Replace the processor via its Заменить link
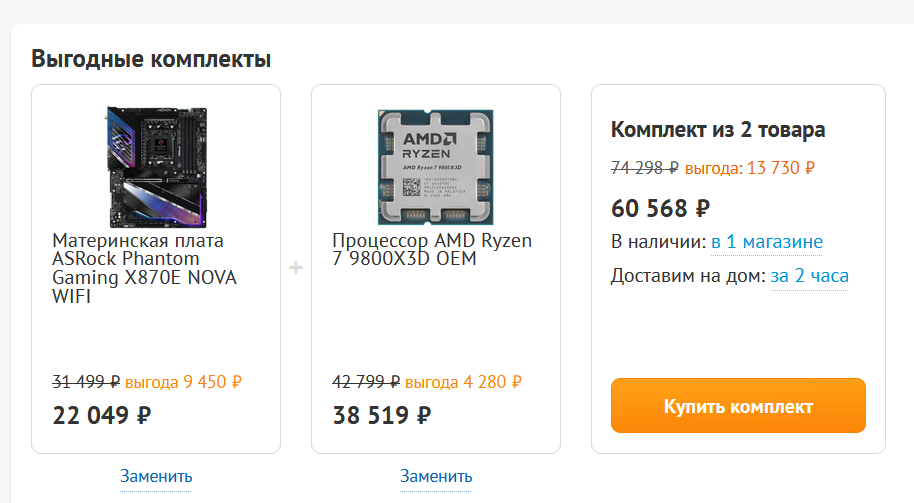Screen dimensions: 914x503 click(436, 476)
